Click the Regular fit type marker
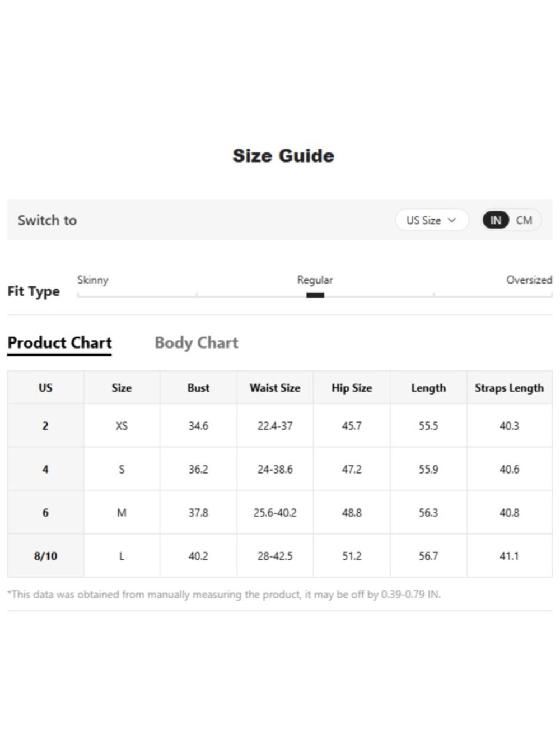Image resolution: width=560 pixels, height=747 pixels. 315,295
